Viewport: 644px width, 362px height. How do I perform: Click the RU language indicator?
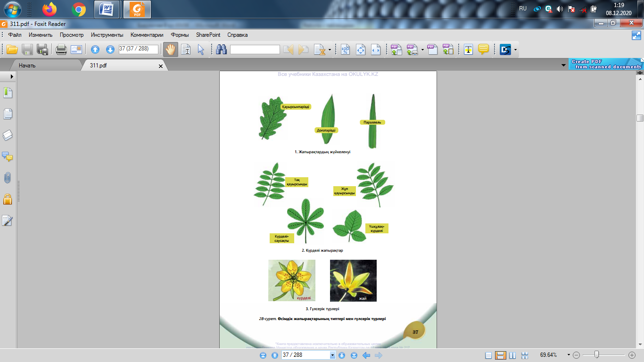(x=523, y=8)
